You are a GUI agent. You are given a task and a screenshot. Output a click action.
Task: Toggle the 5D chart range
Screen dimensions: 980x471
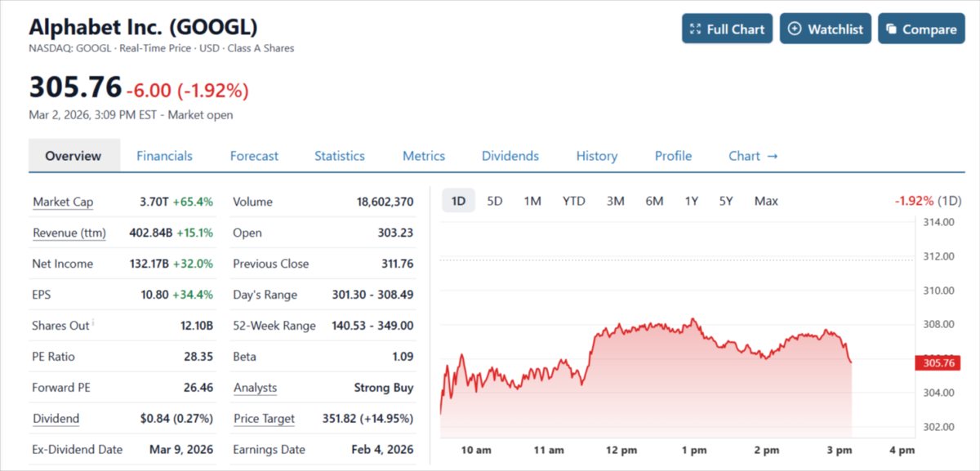pos(494,199)
